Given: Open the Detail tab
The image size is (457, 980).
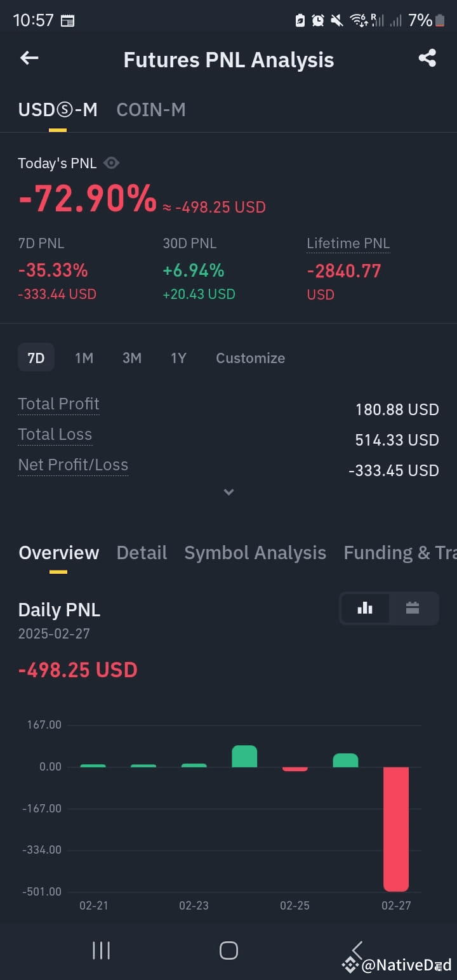Looking at the screenshot, I should 142,553.
